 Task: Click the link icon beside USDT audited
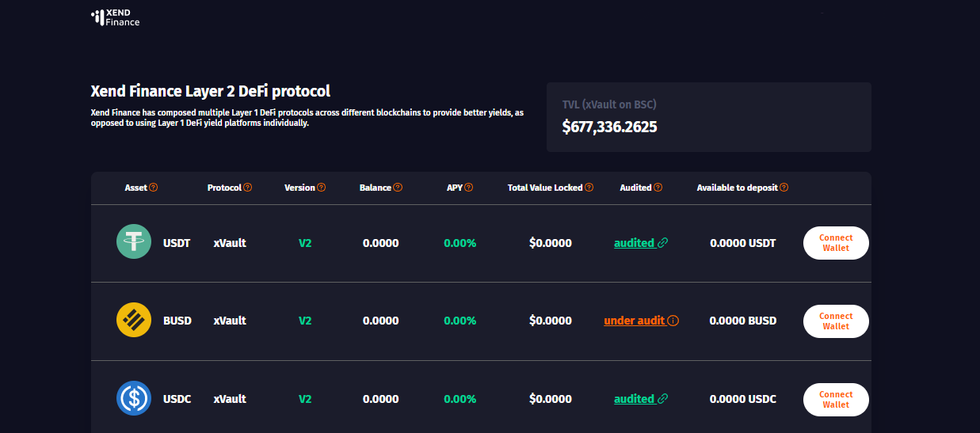663,243
